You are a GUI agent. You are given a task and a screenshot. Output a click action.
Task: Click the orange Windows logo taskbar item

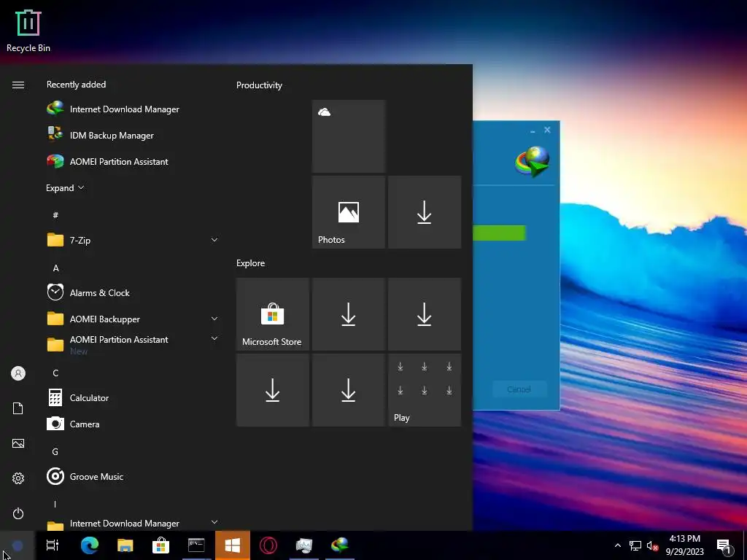233,545
